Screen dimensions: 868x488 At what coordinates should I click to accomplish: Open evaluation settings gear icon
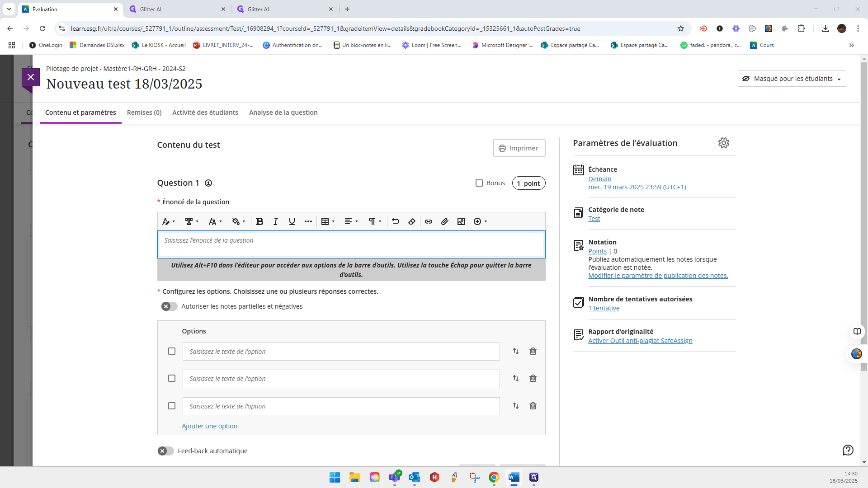[724, 143]
